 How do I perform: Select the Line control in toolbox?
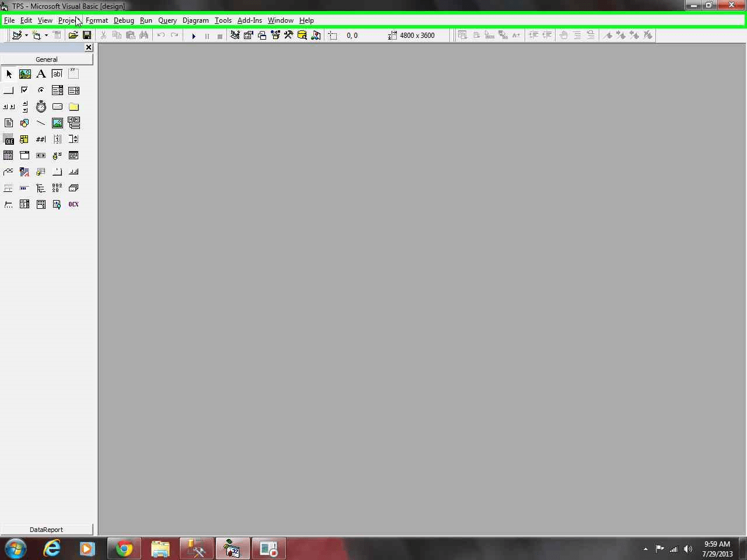point(41,123)
